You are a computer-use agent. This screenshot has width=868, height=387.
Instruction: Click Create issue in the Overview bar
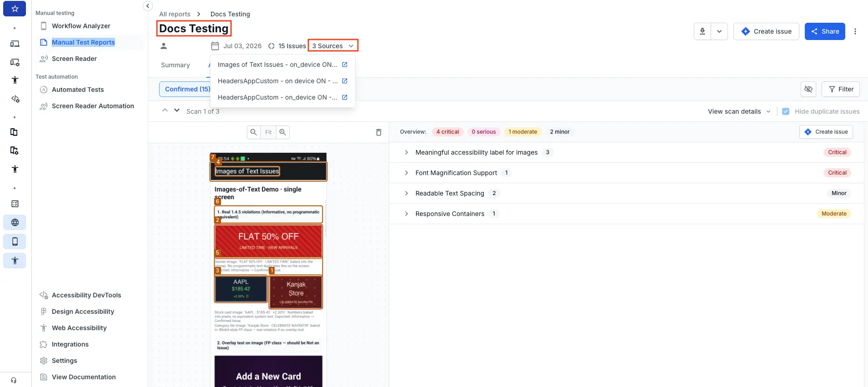[826, 132]
